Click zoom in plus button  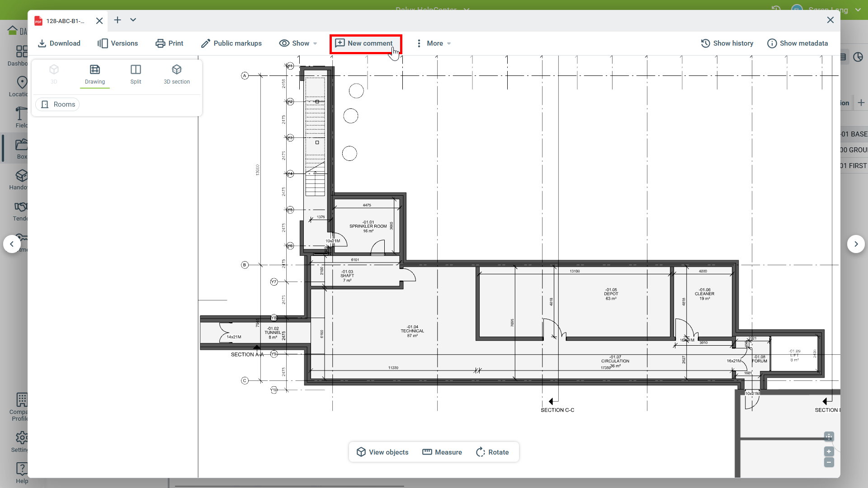coord(829,451)
